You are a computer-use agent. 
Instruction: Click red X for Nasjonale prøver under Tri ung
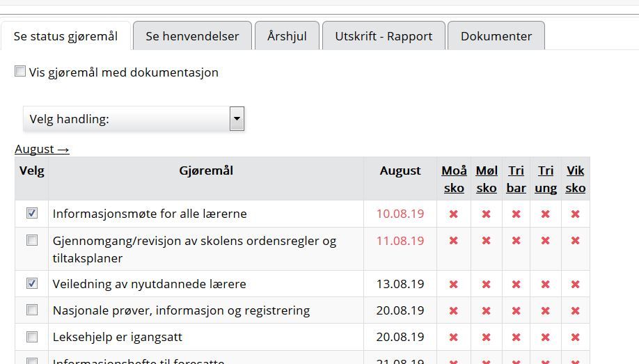(x=545, y=310)
